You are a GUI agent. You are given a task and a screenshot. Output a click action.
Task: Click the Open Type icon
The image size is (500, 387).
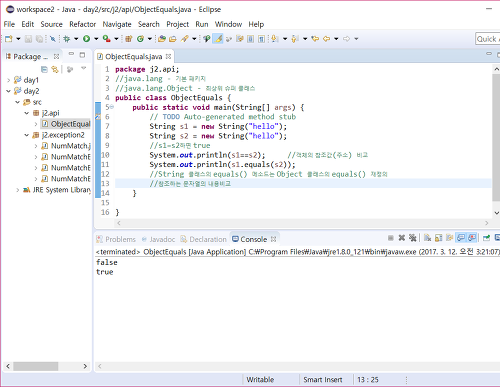click(x=162, y=39)
